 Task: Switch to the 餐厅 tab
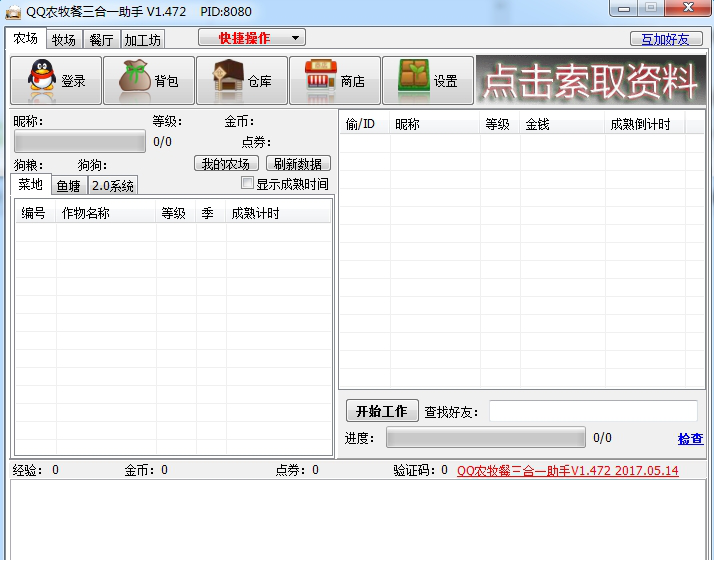point(101,40)
